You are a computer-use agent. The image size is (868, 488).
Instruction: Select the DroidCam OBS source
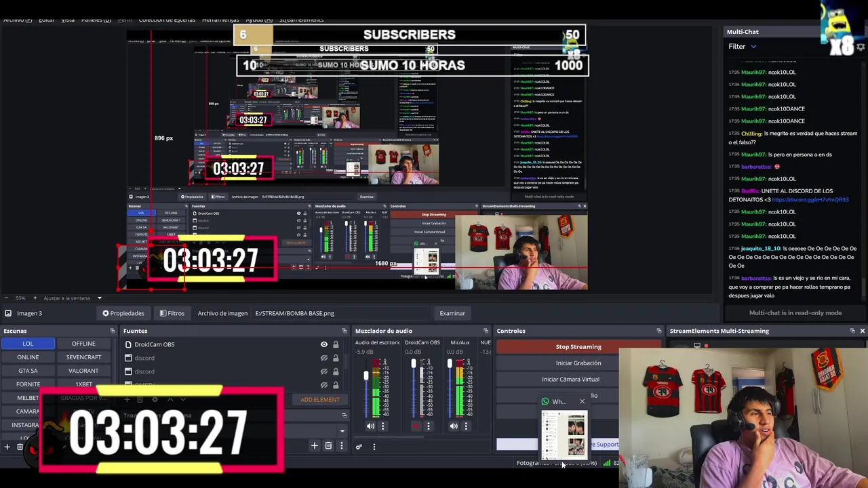154,344
